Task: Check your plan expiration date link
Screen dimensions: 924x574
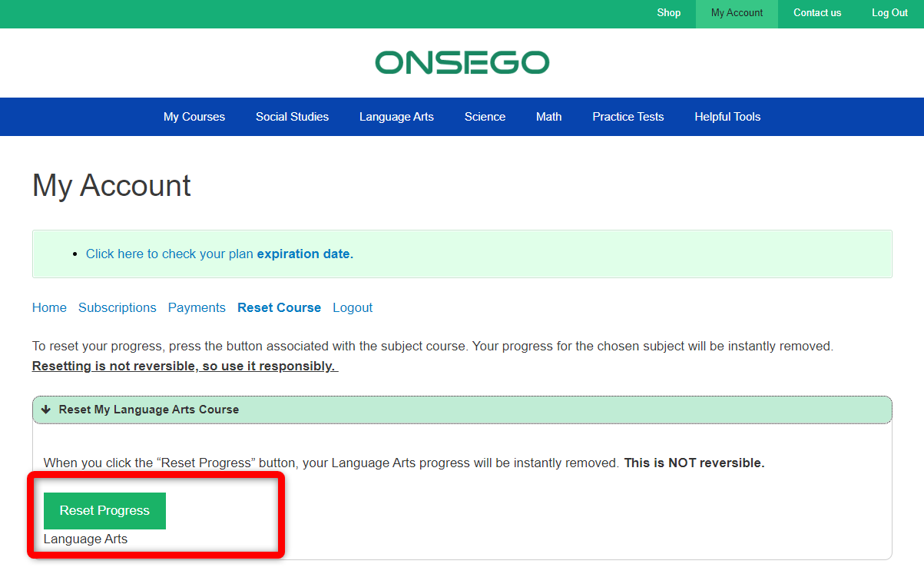Action: [220, 254]
